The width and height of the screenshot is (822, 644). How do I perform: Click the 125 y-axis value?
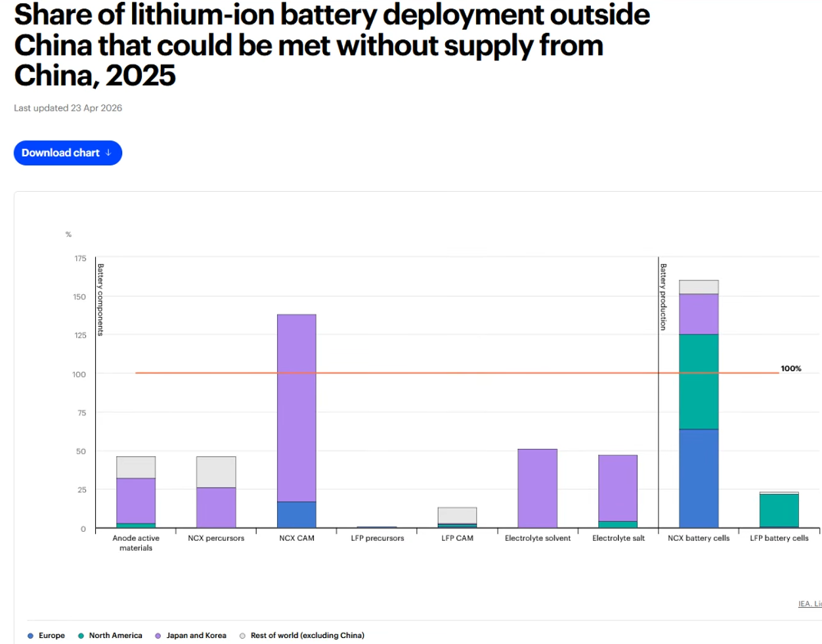(80, 335)
